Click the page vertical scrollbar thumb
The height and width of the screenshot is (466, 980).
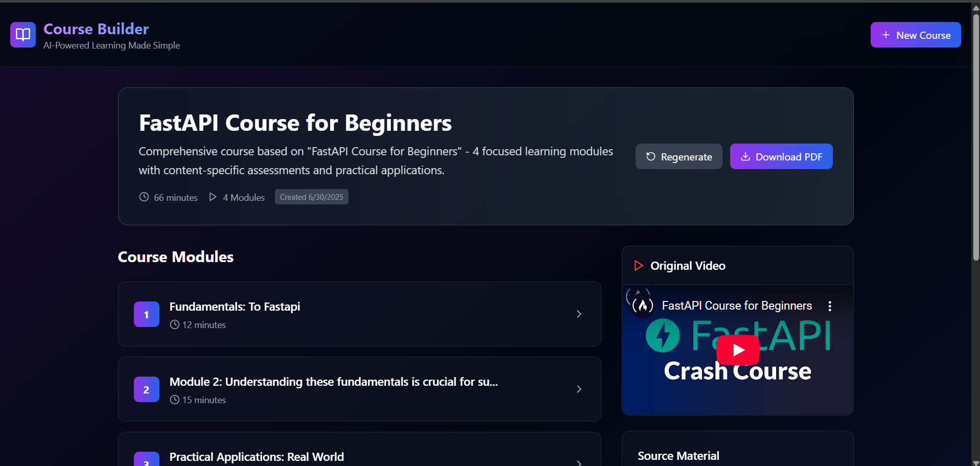(976, 137)
